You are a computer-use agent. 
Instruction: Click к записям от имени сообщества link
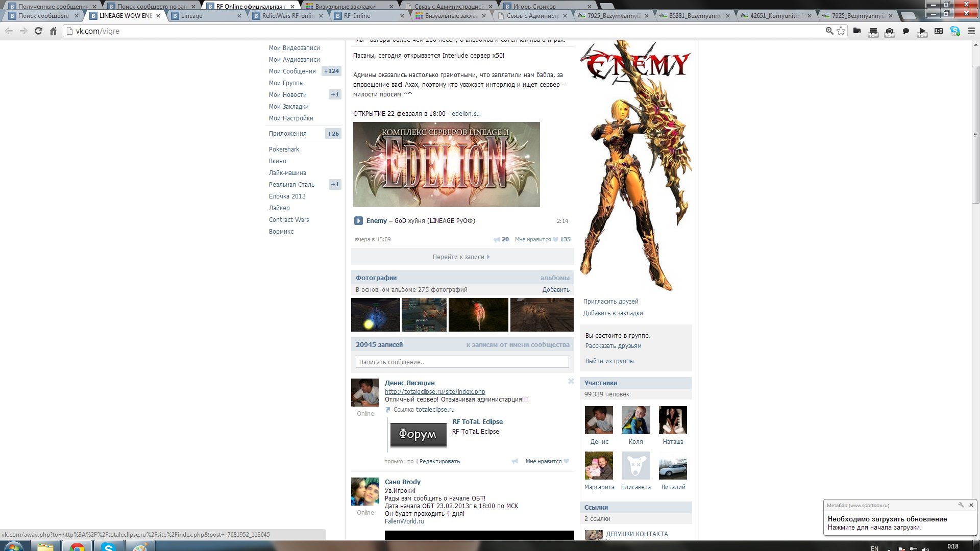coord(518,345)
